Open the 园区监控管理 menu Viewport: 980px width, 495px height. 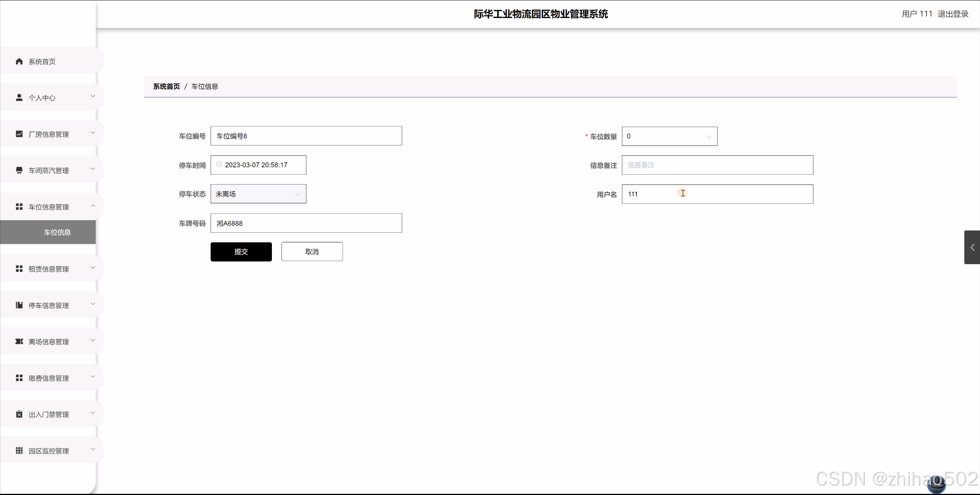[x=49, y=451]
